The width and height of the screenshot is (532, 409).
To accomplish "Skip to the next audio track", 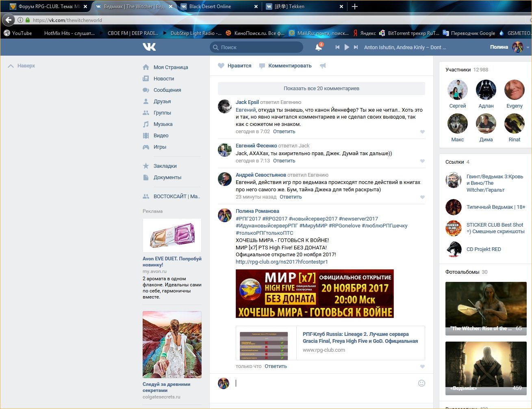I will [356, 47].
